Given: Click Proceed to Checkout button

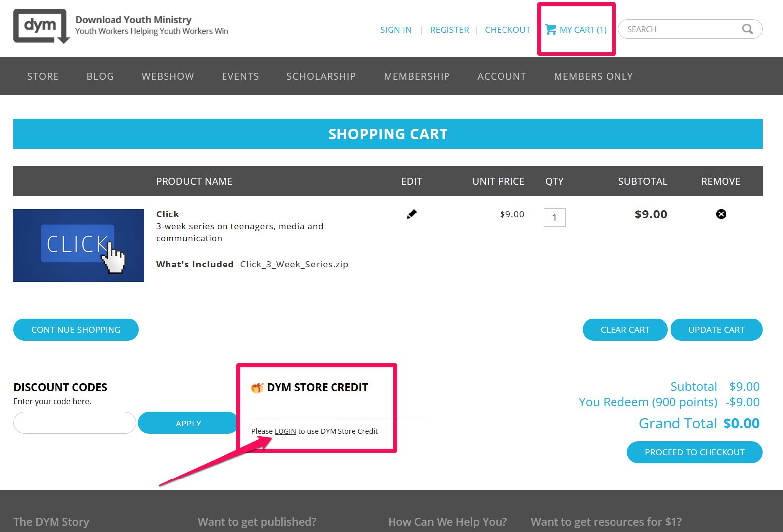Looking at the screenshot, I should click(x=694, y=452).
